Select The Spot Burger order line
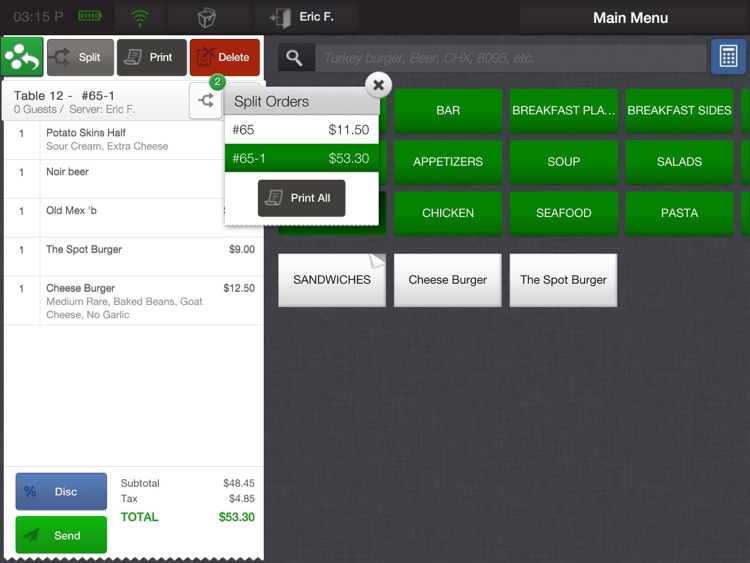 tap(134, 256)
